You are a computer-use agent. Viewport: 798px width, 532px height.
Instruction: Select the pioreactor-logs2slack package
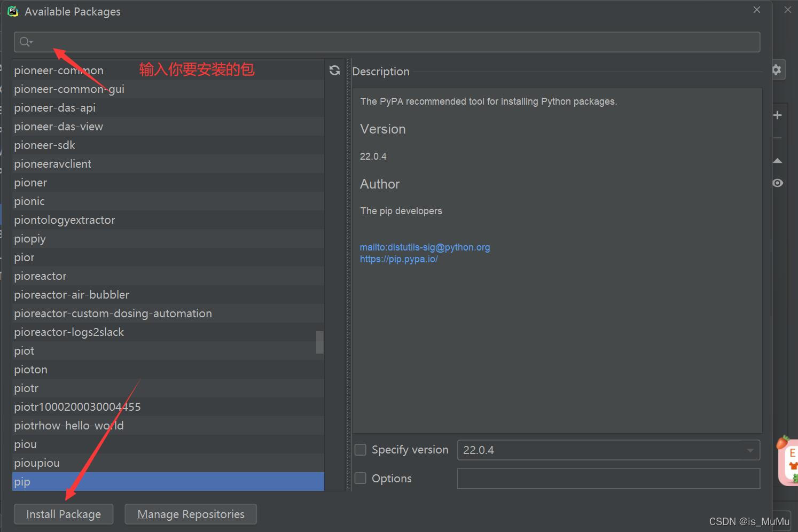[168, 332]
